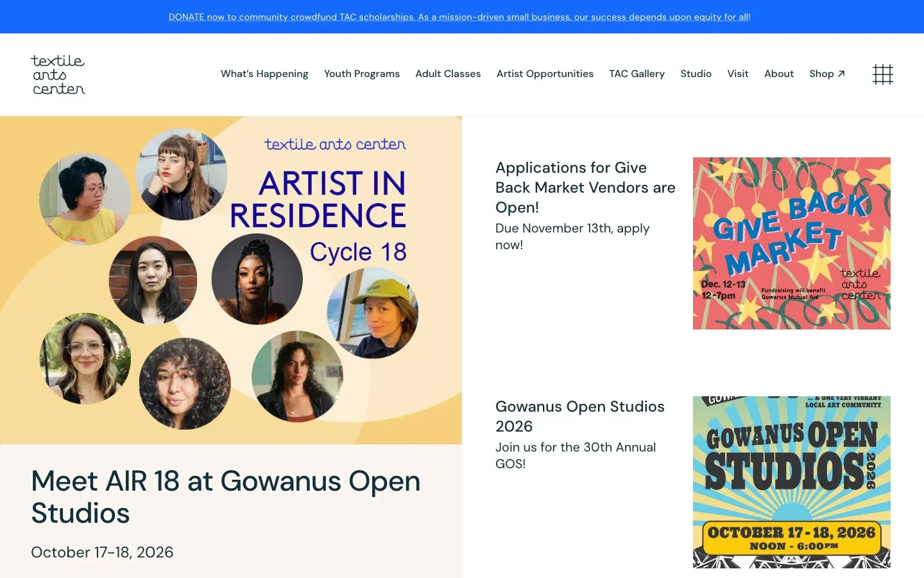Open the What's Happening menu
The height and width of the screenshot is (578, 924).
pyautogui.click(x=264, y=74)
